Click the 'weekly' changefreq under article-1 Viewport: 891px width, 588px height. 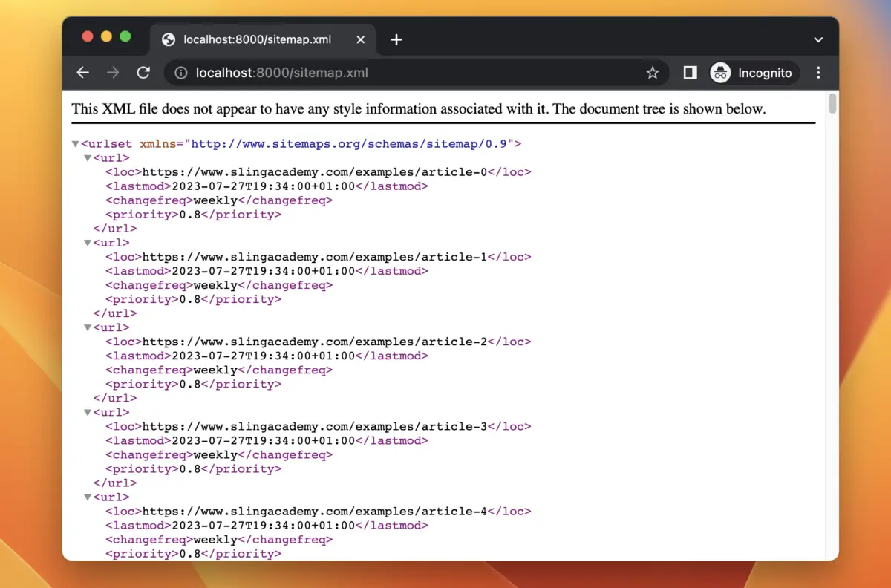tap(215, 285)
